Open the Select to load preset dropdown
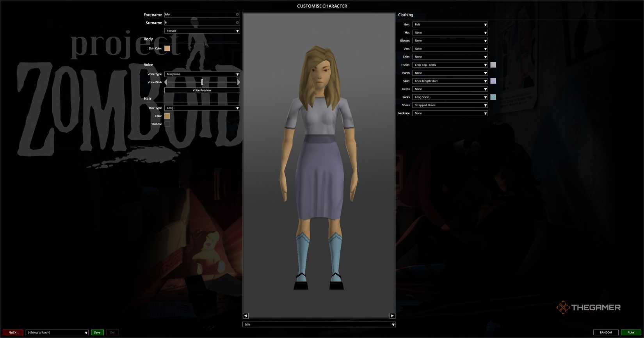 (57, 333)
